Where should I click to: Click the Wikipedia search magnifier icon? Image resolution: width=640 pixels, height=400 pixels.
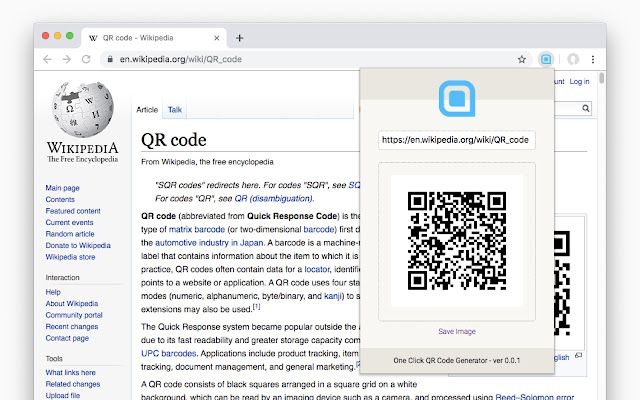click(x=586, y=108)
